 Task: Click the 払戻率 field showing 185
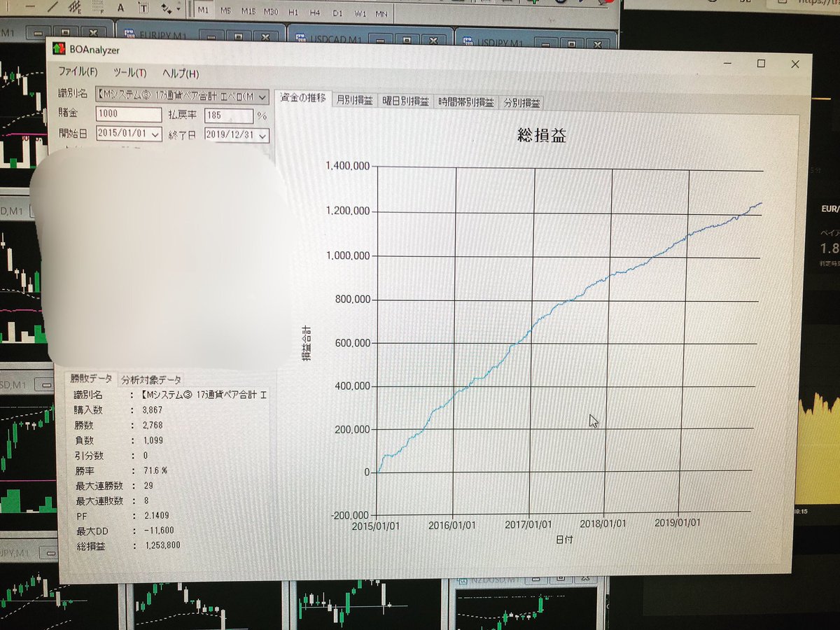[227, 115]
